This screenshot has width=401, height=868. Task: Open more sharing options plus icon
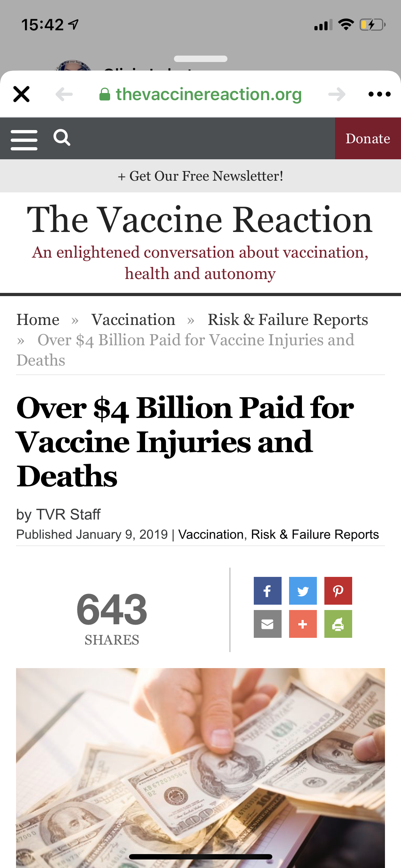[x=303, y=624]
